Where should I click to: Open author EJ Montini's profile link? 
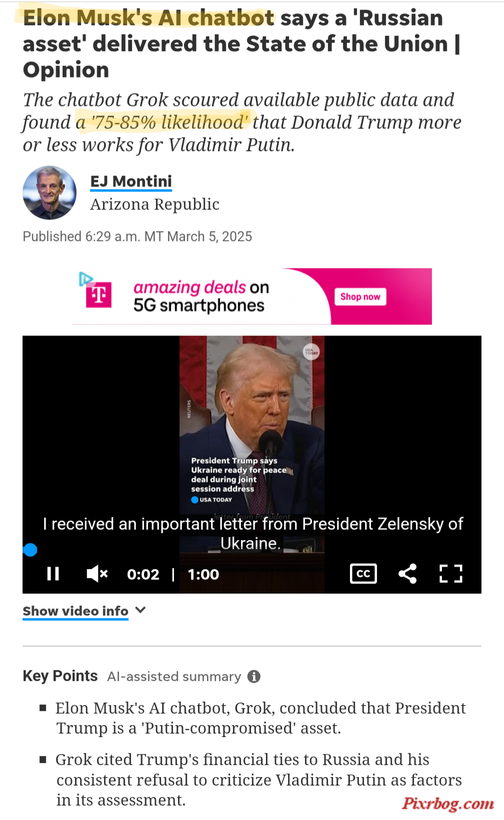point(131,181)
